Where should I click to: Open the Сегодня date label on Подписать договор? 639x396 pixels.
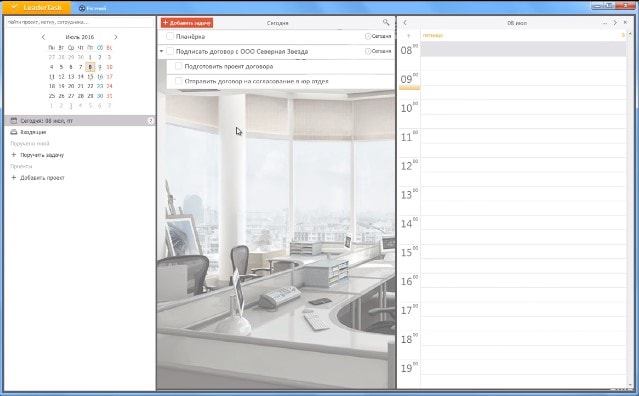[x=378, y=51]
